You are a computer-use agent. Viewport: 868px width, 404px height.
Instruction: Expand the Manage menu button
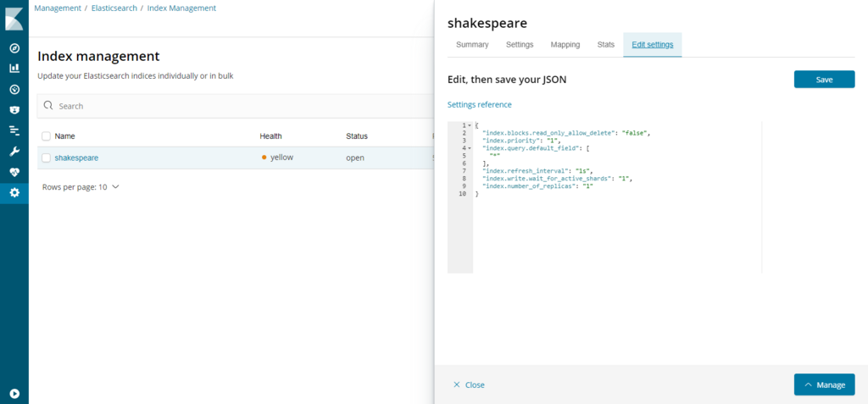click(x=824, y=385)
